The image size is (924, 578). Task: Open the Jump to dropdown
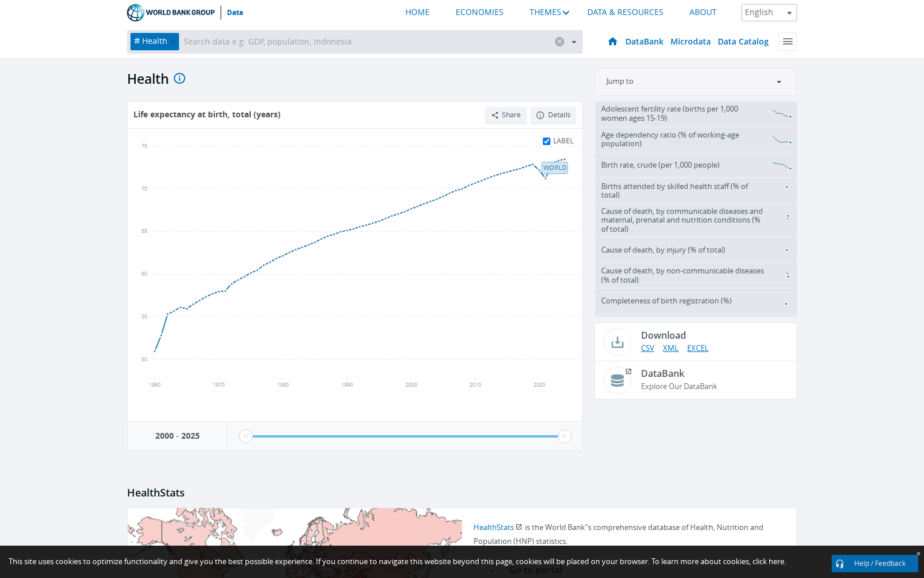pos(695,81)
